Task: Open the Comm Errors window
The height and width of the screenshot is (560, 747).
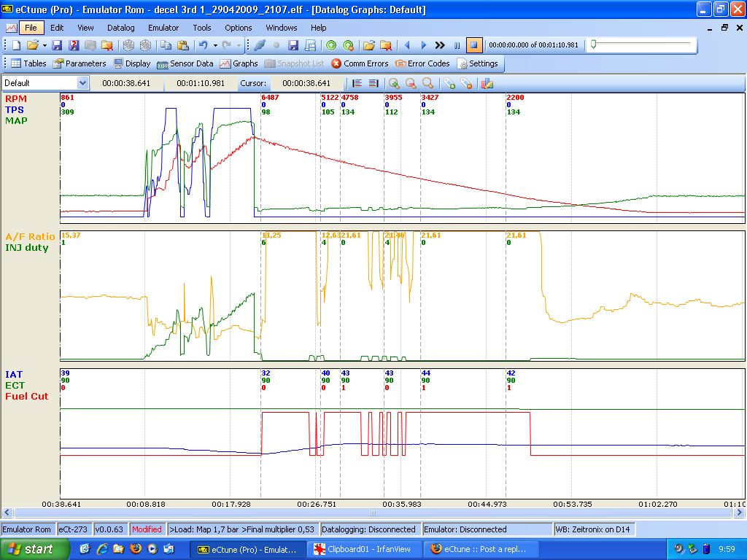Action: pos(360,63)
